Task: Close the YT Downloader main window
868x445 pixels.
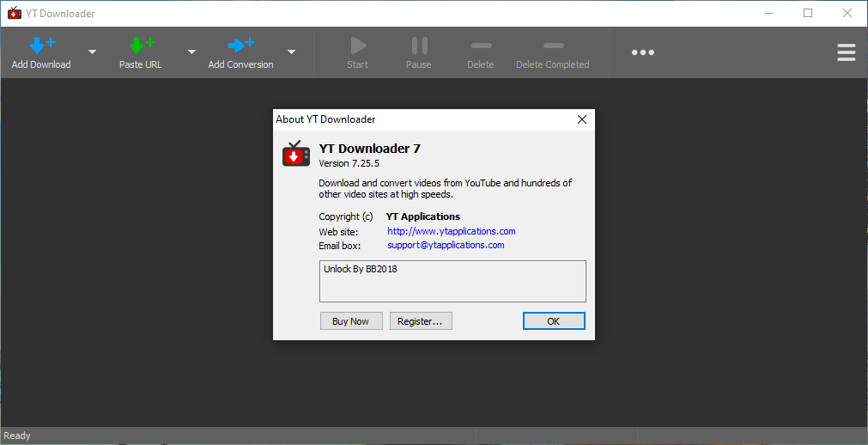Action: click(847, 13)
